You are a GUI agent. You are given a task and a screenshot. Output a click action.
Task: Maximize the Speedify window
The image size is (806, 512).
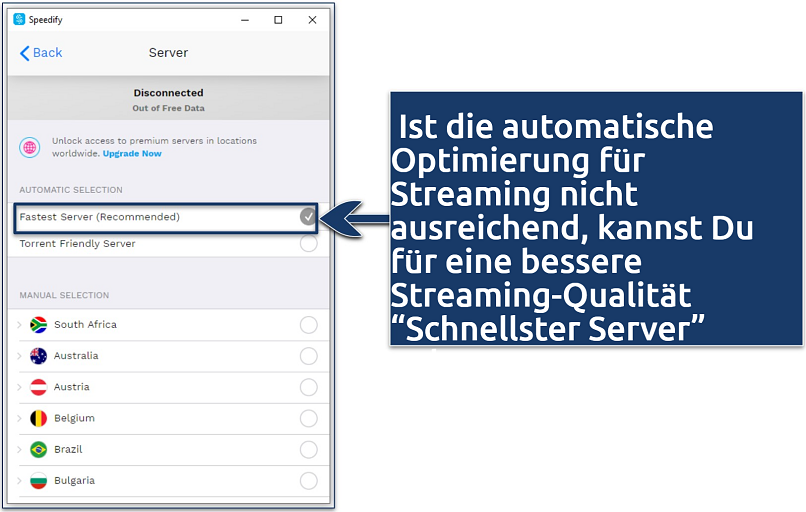tap(278, 19)
